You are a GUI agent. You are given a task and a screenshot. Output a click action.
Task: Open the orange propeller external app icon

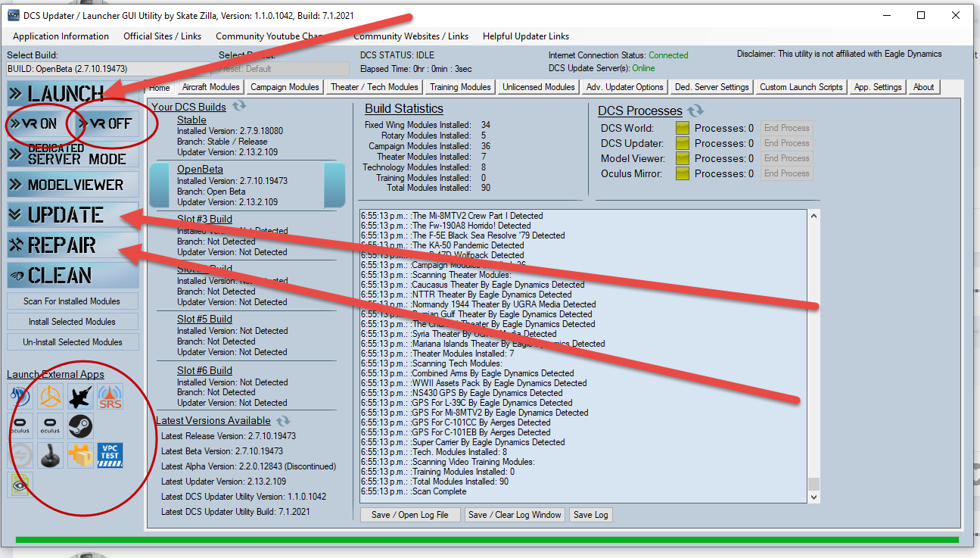pyautogui.click(x=50, y=397)
